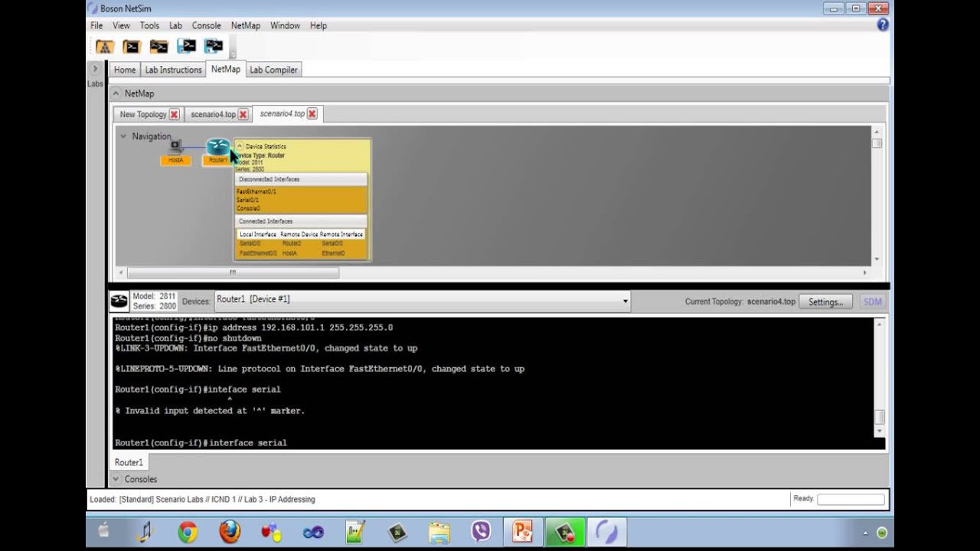Open the NetMap menu in menu bar
Viewport: 980px width, 551px height.
point(245,25)
